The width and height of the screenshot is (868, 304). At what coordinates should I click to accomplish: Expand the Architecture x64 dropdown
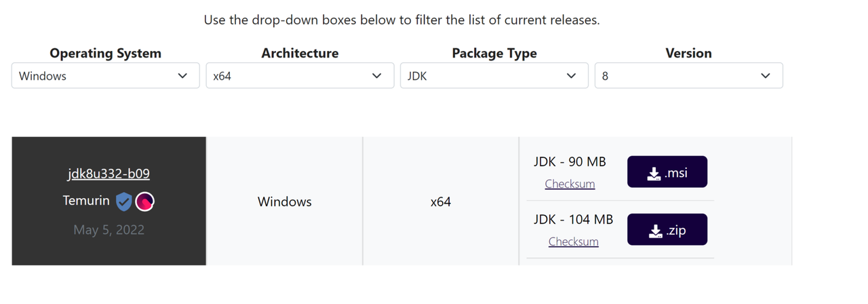point(300,76)
